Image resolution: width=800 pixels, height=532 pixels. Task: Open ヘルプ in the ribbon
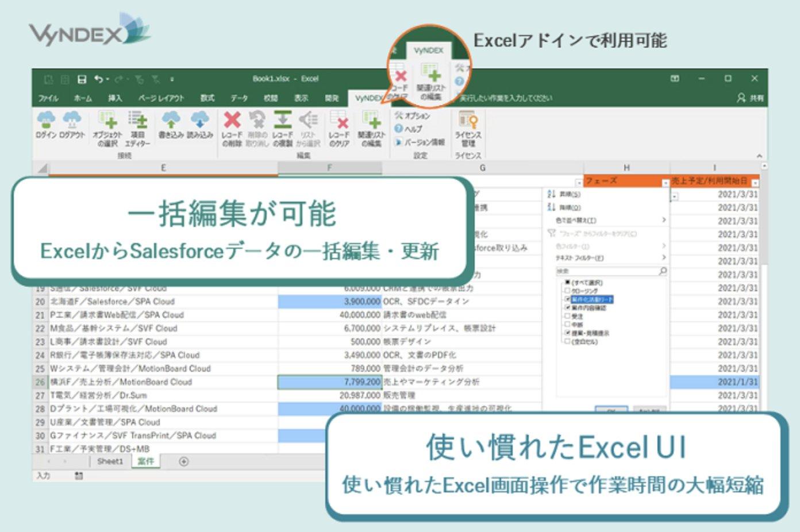click(x=408, y=129)
